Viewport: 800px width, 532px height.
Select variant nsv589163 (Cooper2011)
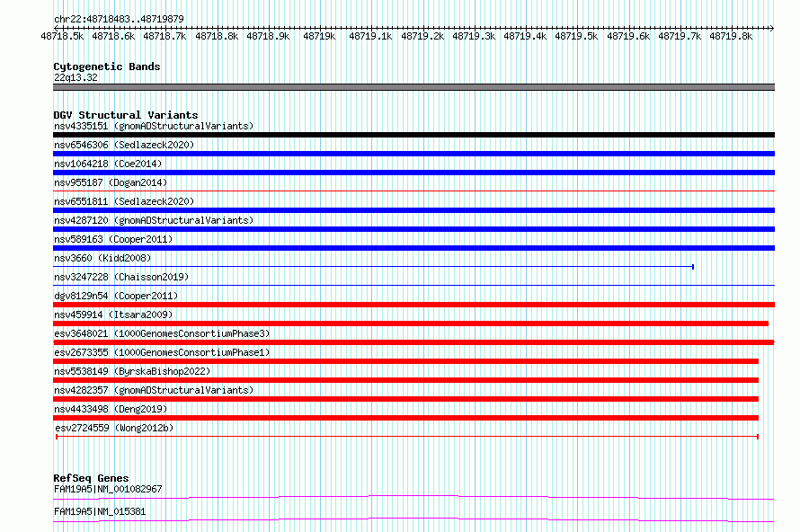tap(113, 239)
